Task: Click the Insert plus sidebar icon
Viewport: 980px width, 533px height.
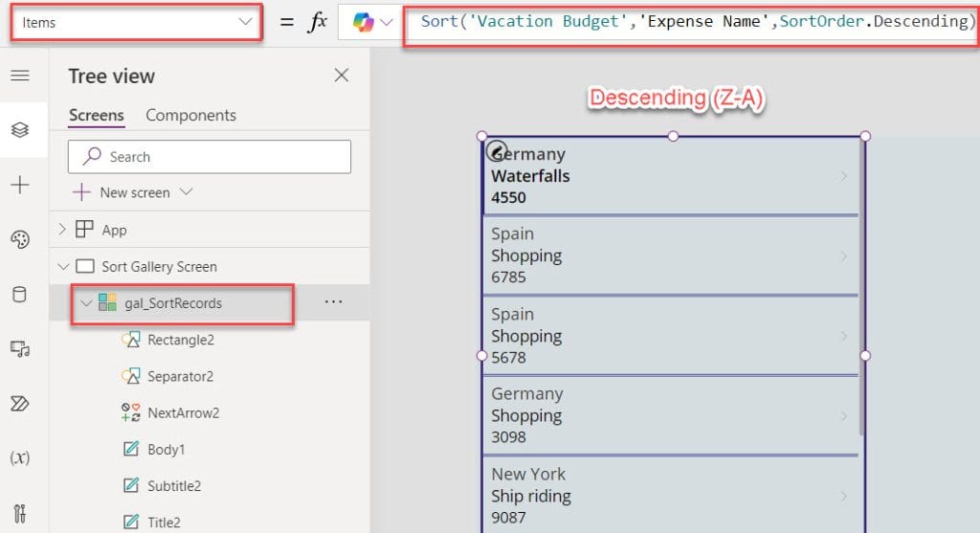Action: [x=20, y=185]
